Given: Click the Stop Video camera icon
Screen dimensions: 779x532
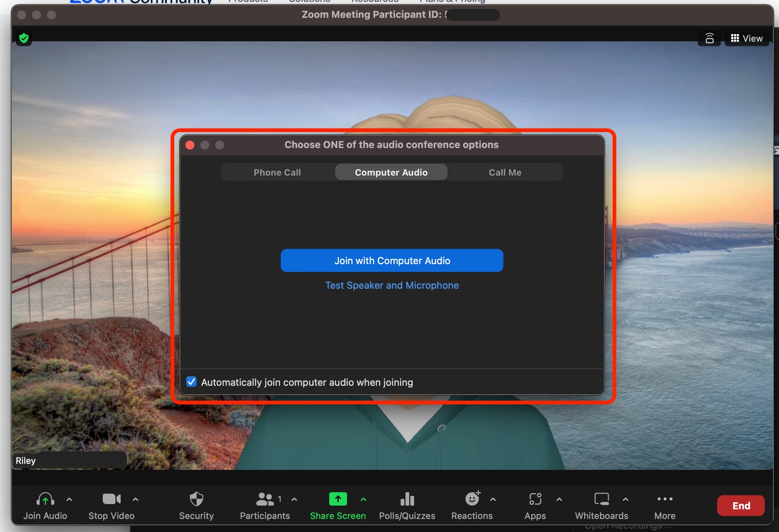Looking at the screenshot, I should coord(111,499).
